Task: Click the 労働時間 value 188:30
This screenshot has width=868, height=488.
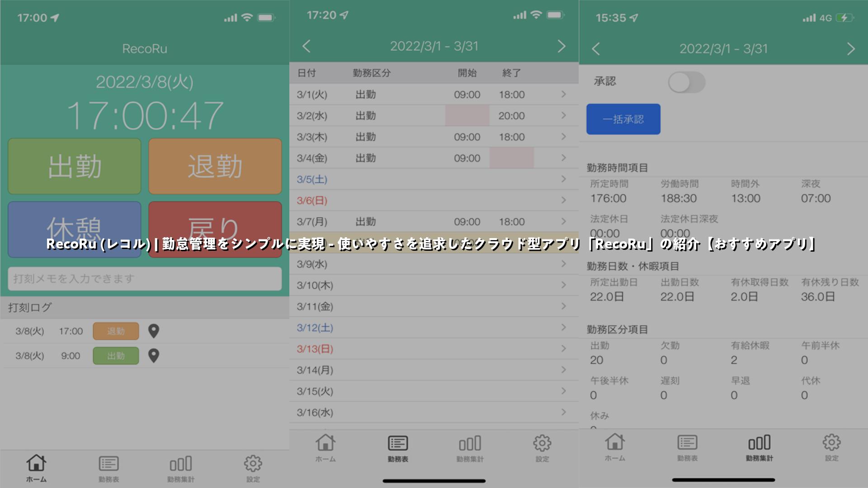Action: coord(679,198)
